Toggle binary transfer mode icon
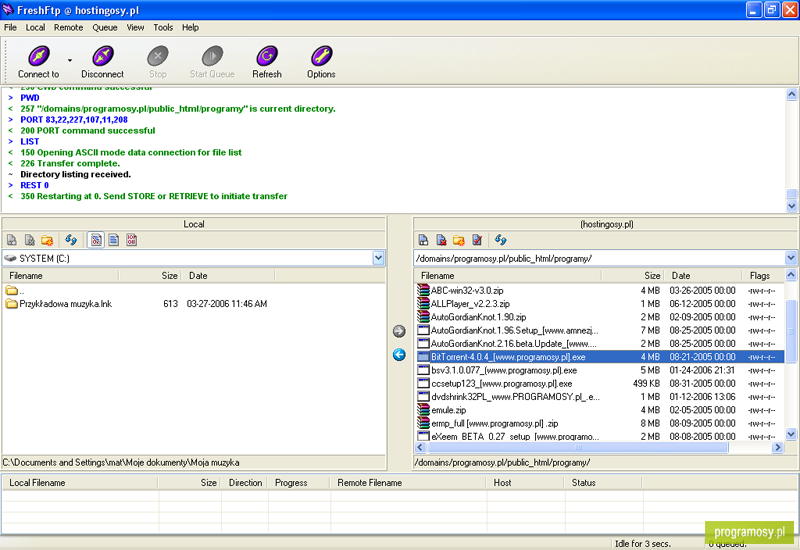Image resolution: width=800 pixels, height=550 pixels. 132,240
